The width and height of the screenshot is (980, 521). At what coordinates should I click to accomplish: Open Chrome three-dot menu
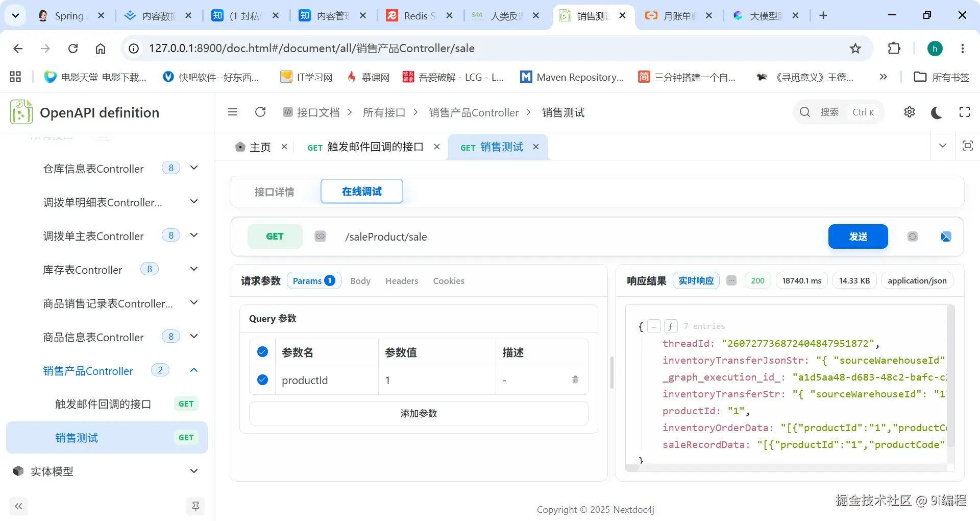point(963,48)
